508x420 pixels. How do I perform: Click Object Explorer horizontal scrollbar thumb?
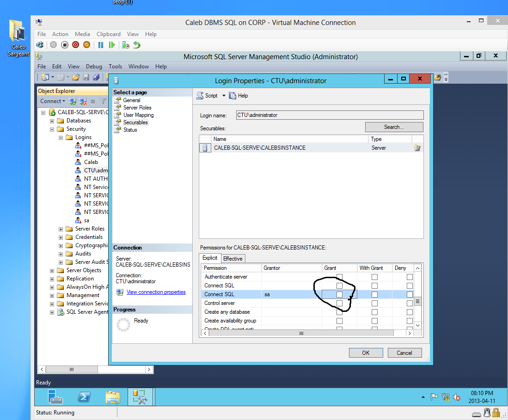[x=72, y=369]
